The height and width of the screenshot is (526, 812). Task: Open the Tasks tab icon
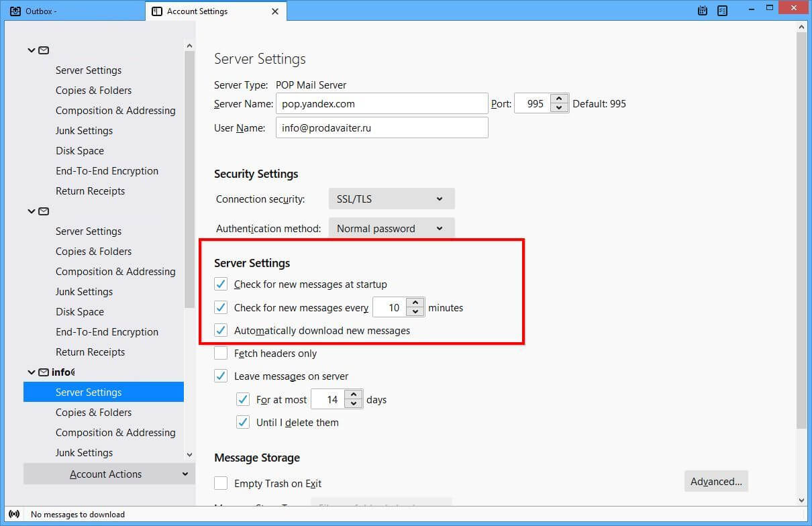[x=723, y=11]
